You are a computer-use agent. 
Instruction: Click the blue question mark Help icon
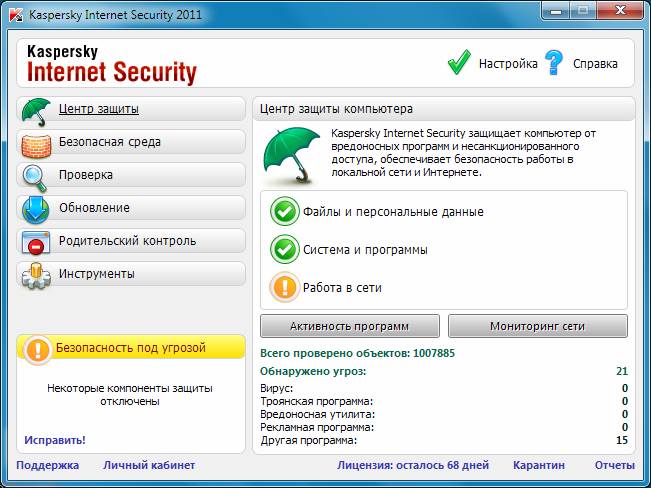click(x=554, y=63)
